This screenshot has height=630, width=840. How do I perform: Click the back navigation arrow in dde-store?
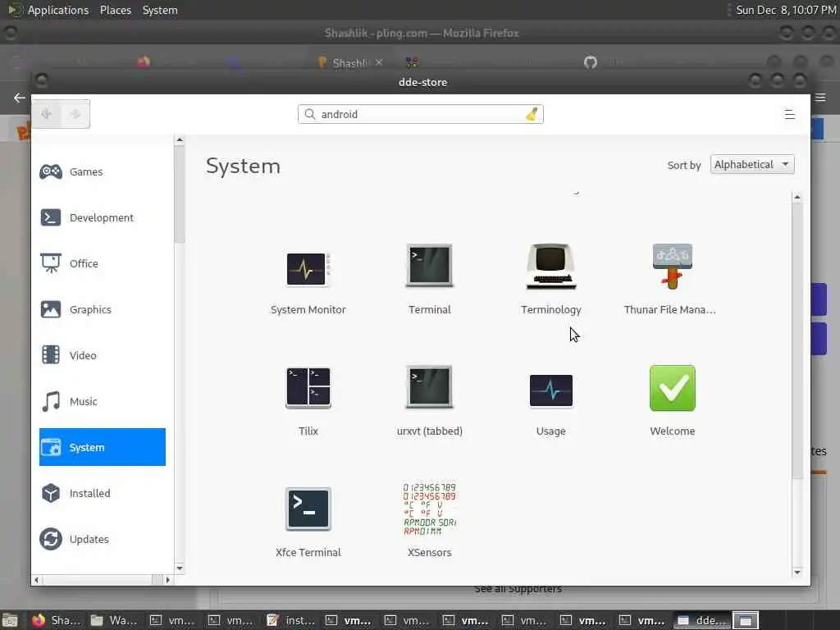click(x=47, y=113)
